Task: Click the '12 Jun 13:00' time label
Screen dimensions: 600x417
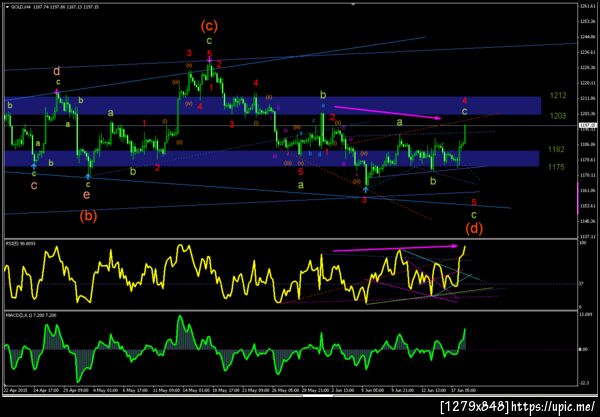Action: click(434, 390)
